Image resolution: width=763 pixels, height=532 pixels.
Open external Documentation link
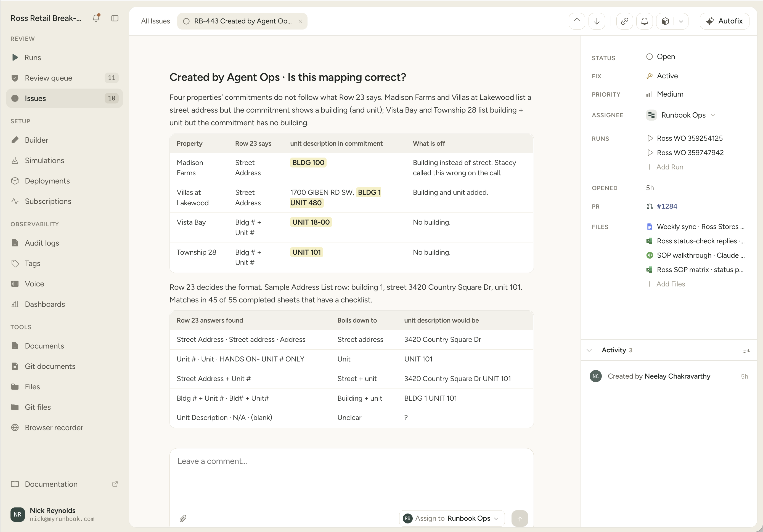click(65, 484)
